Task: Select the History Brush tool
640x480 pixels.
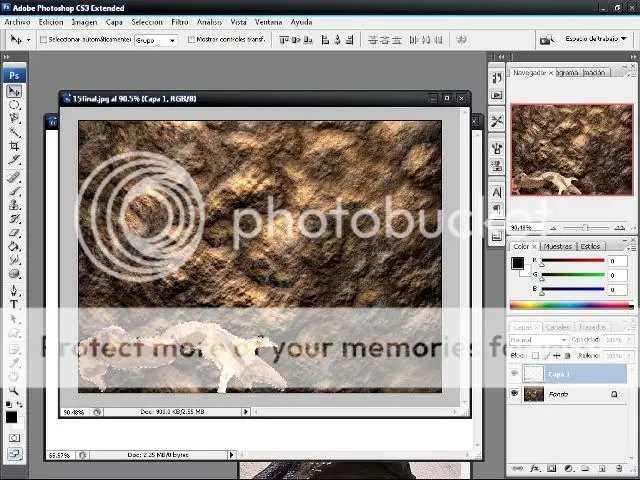Action: 14,219
